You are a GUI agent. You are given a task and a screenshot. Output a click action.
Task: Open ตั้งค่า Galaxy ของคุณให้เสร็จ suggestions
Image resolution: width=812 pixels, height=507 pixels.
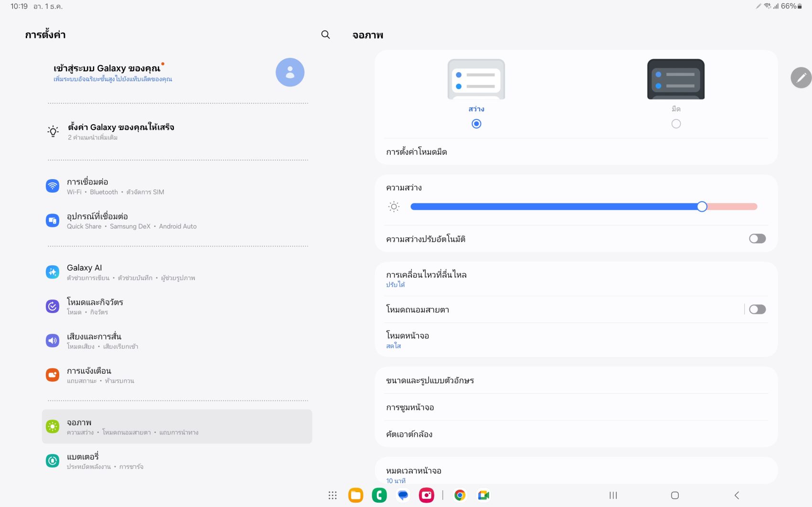point(121,127)
